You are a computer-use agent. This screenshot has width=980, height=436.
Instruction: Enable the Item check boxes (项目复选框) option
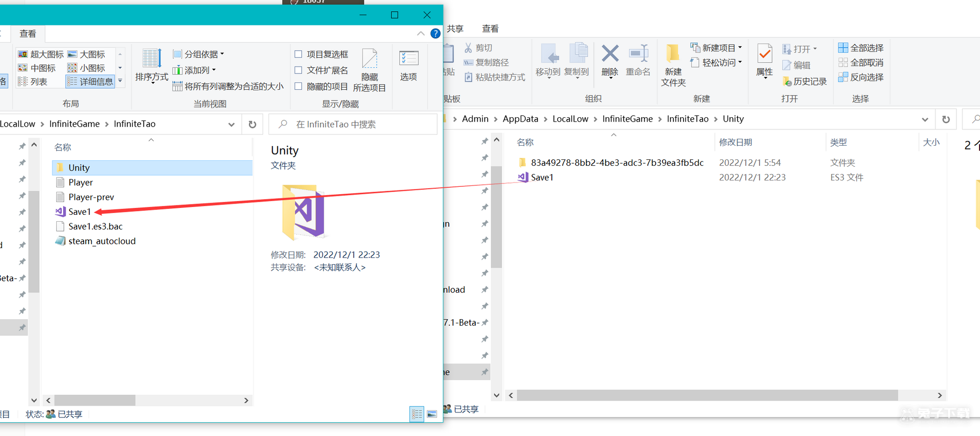[x=298, y=54]
